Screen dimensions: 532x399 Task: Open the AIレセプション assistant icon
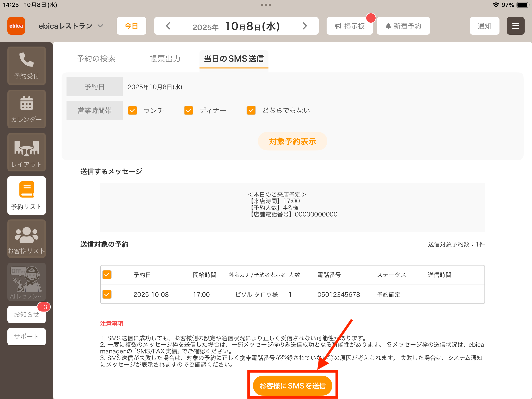[x=27, y=282]
